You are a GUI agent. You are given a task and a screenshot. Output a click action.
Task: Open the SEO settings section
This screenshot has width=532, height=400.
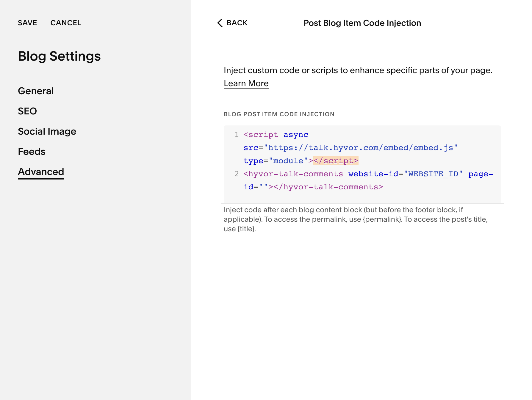27,111
